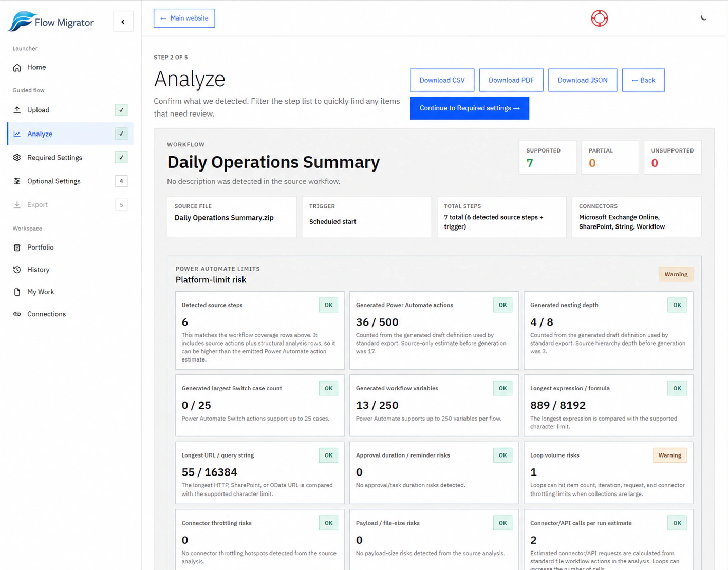The width and height of the screenshot is (728, 570).
Task: Click the Unsupported count card
Action: click(x=673, y=157)
